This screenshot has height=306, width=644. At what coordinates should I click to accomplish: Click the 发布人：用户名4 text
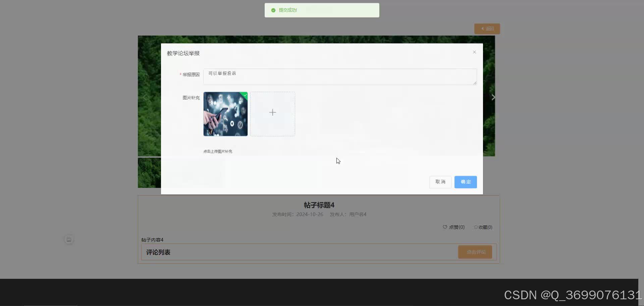tap(348, 214)
